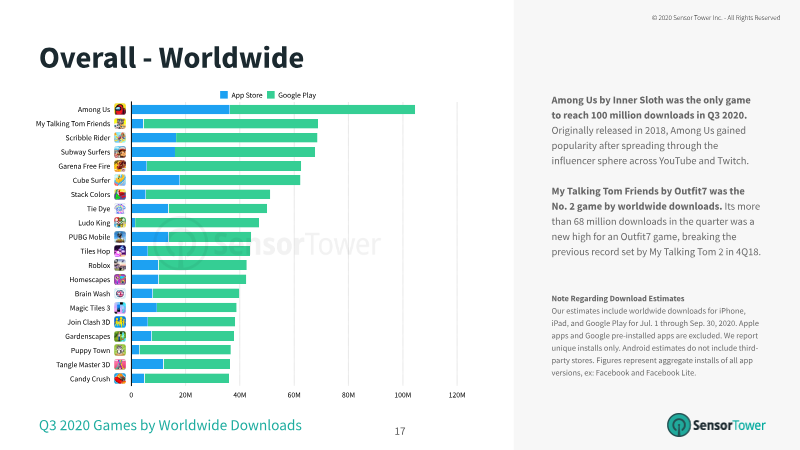Viewport: 800px width, 450px height.
Task: Click the 'Tie Dye' row label
Action: point(98,209)
